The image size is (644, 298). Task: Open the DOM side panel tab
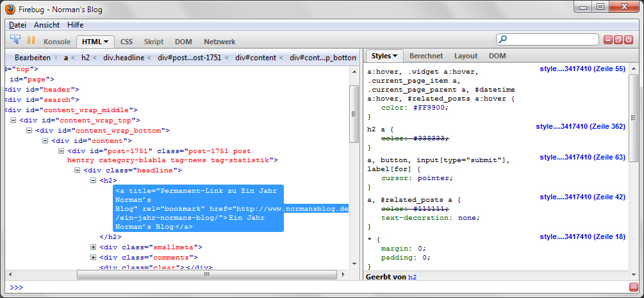[x=497, y=56]
